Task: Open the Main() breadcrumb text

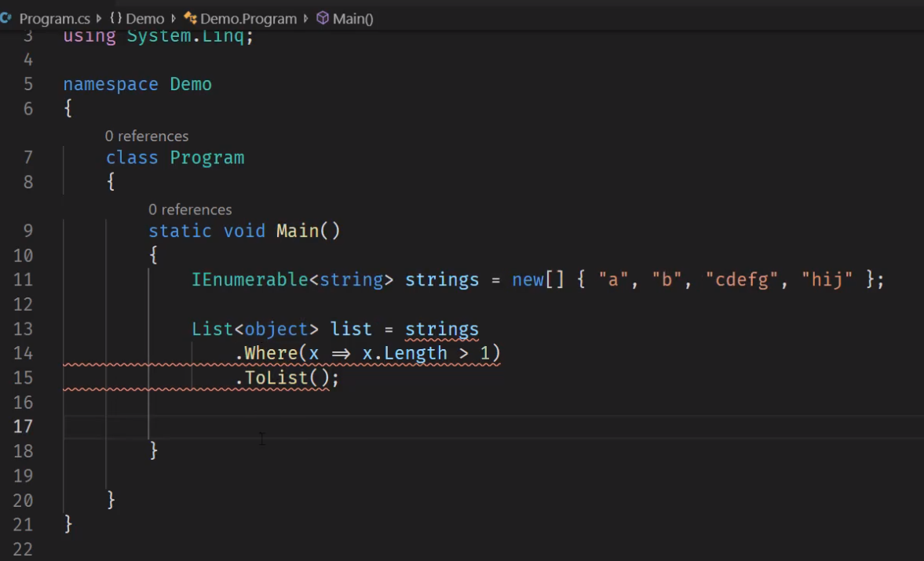Action: 352,18
